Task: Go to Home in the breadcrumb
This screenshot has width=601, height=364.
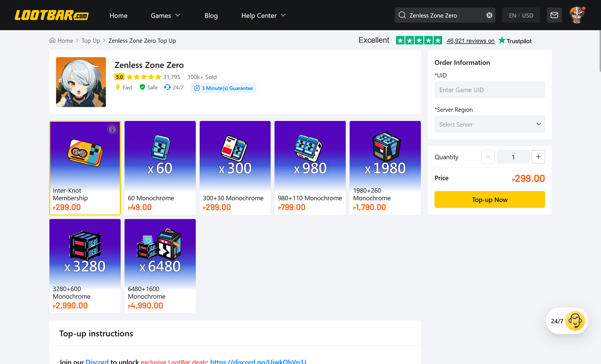Action: coord(65,41)
